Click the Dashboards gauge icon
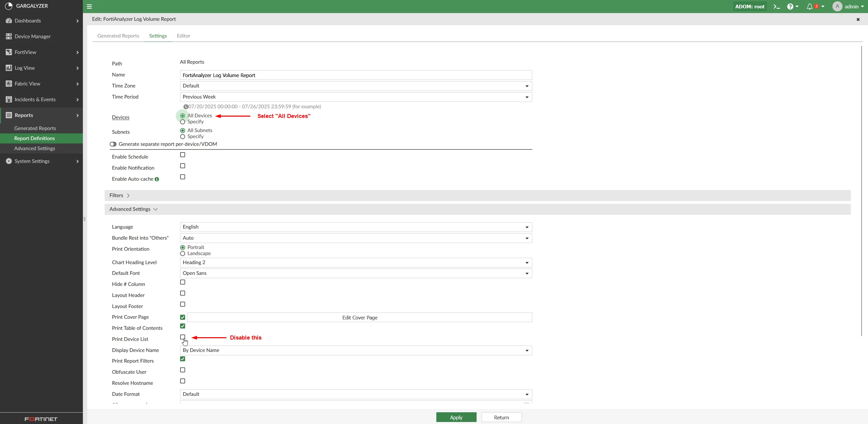The height and width of the screenshot is (424, 868). [9, 20]
